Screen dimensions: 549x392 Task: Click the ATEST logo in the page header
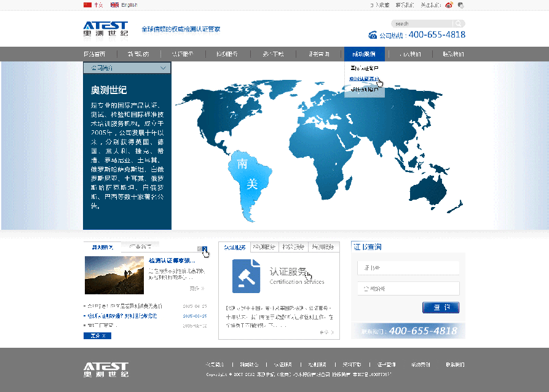tap(105, 29)
